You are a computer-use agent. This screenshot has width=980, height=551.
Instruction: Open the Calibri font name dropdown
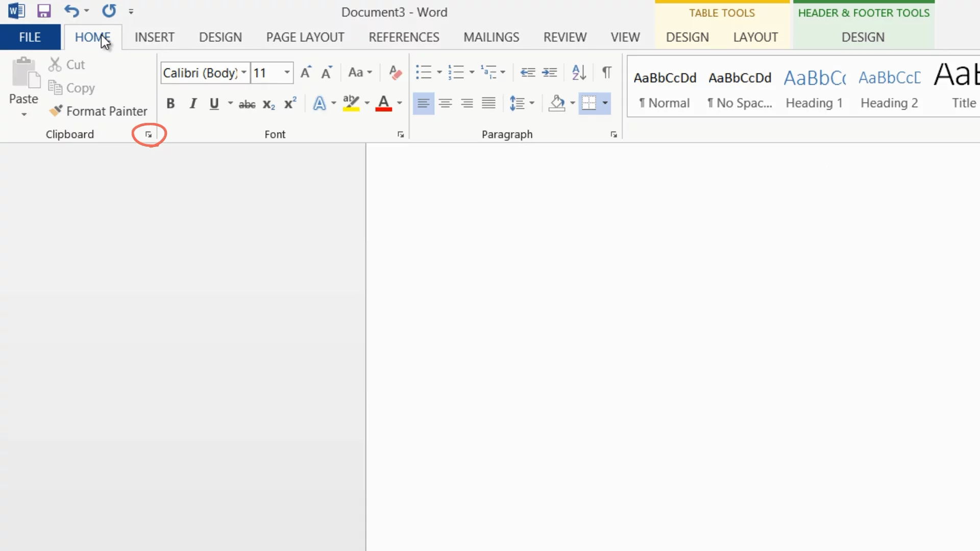point(244,73)
